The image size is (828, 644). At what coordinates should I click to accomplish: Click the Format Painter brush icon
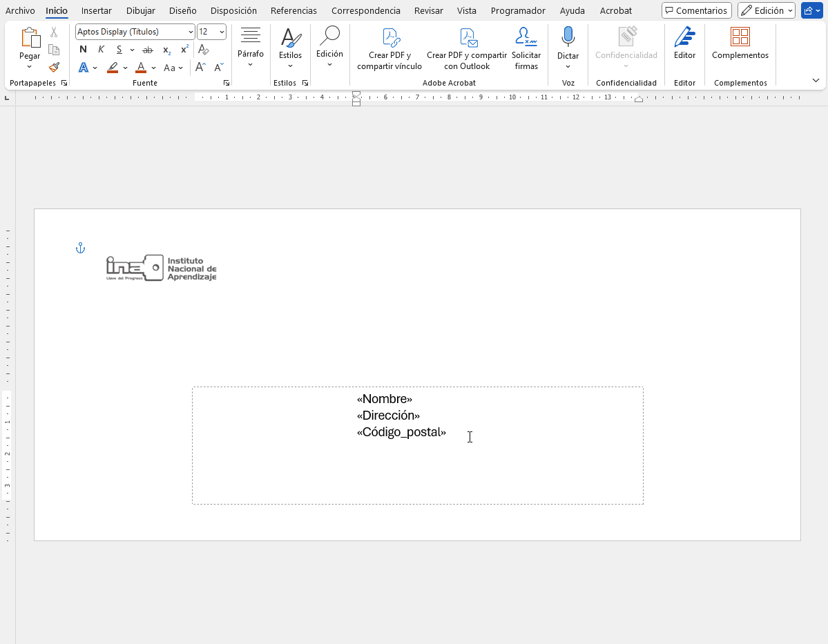point(54,67)
